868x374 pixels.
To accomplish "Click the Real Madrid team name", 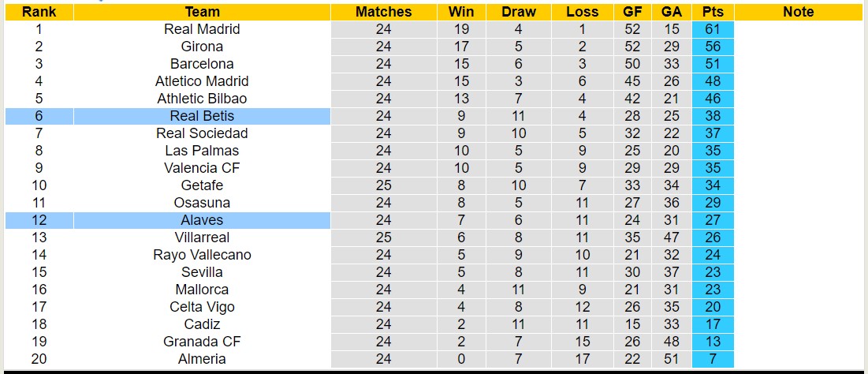I will pyautogui.click(x=202, y=29).
